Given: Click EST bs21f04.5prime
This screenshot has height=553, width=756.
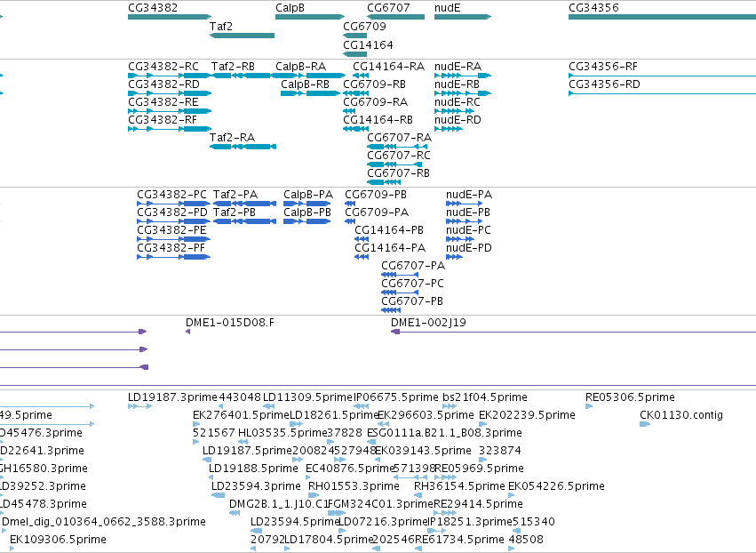Looking at the screenshot, I should pos(485,397).
